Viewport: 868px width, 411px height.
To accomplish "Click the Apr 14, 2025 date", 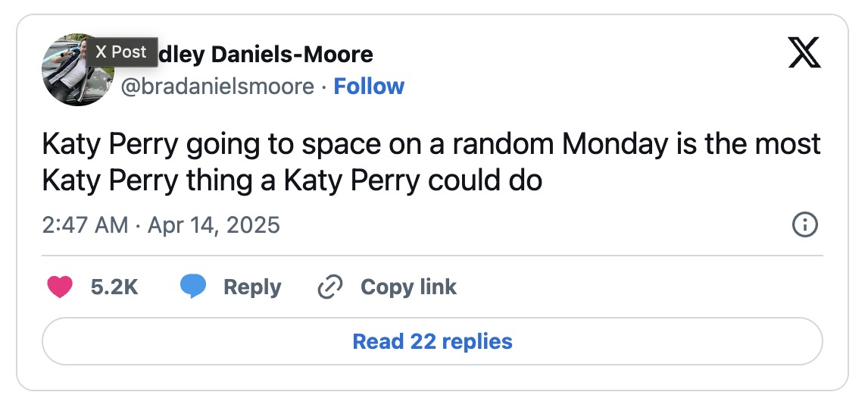I will click(x=213, y=225).
